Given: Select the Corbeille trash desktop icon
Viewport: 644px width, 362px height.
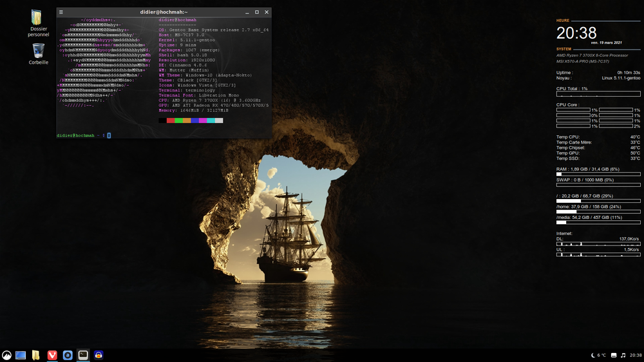Looking at the screenshot, I should (38, 54).
